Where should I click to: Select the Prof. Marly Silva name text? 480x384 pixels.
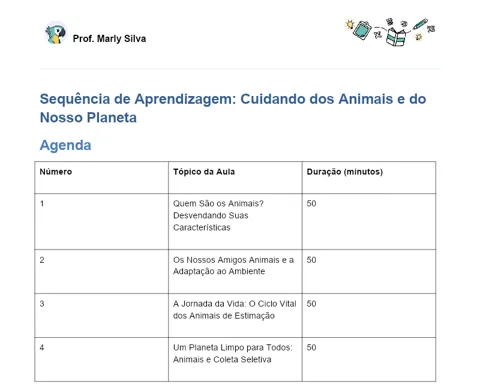coord(109,39)
